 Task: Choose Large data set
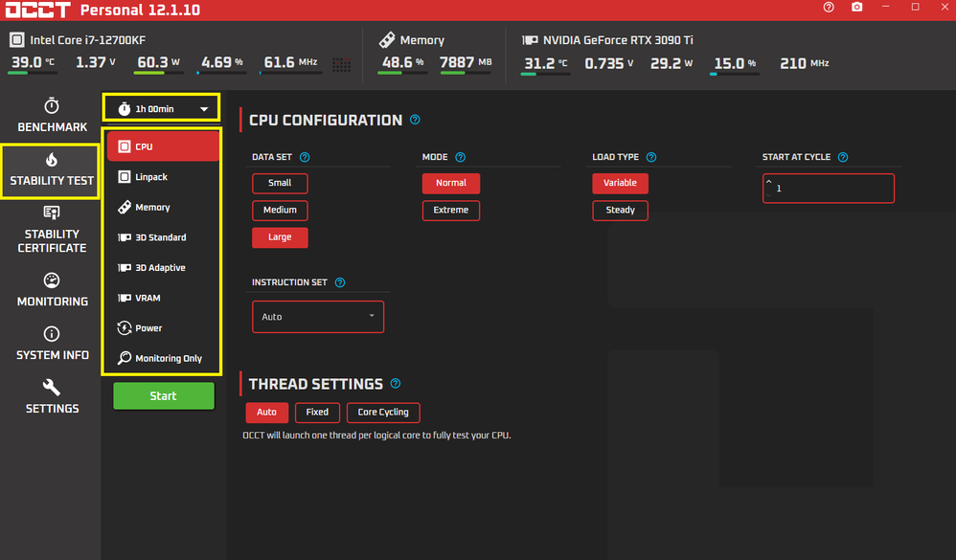pyautogui.click(x=280, y=237)
